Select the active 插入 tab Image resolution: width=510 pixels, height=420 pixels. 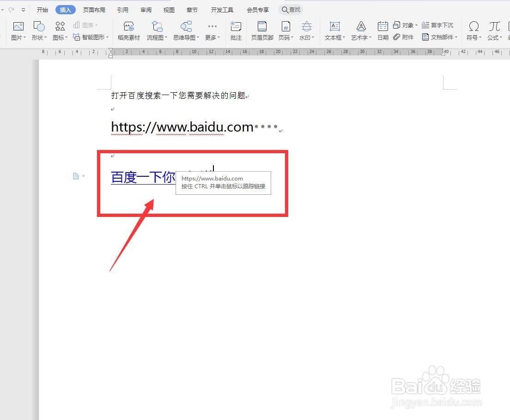pyautogui.click(x=66, y=10)
